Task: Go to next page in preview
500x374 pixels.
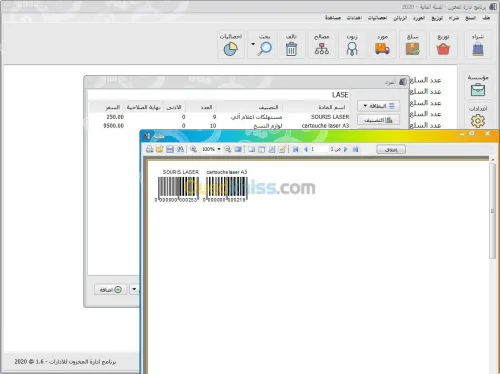Action: tap(345, 149)
